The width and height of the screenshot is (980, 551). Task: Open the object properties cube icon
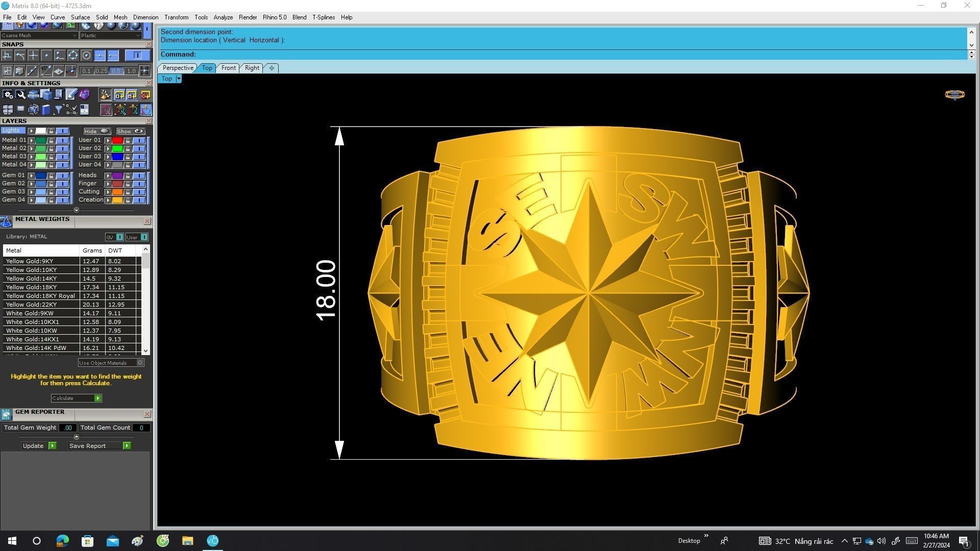pyautogui.click(x=46, y=95)
